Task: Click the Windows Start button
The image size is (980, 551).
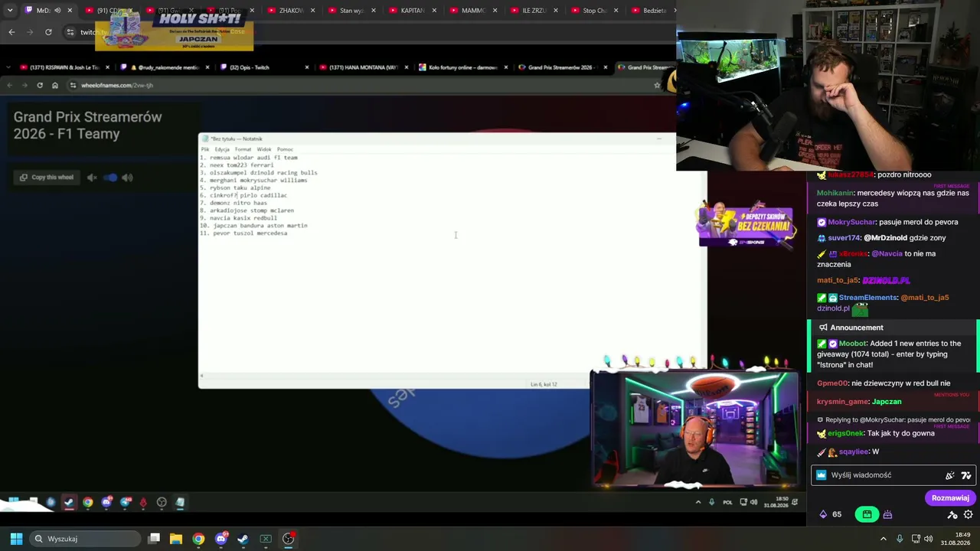Action: (x=16, y=539)
